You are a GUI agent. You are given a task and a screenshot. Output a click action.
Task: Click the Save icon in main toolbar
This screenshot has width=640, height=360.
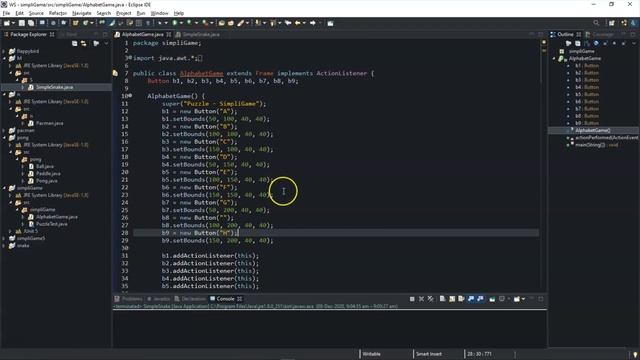[x=22, y=23]
